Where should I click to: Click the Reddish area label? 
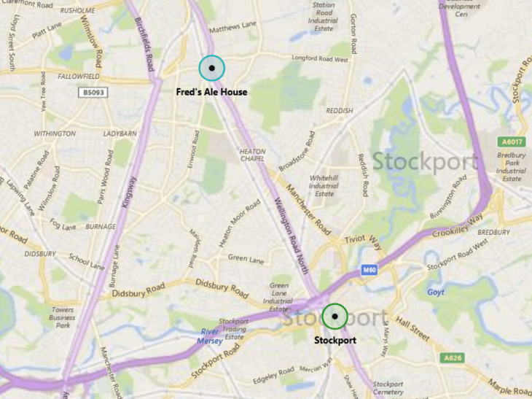pyautogui.click(x=340, y=111)
